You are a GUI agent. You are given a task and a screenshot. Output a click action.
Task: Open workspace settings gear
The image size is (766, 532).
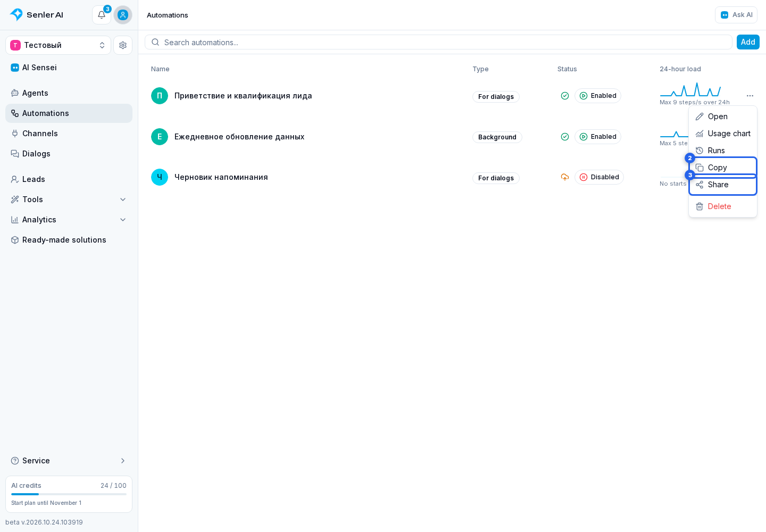tap(123, 45)
